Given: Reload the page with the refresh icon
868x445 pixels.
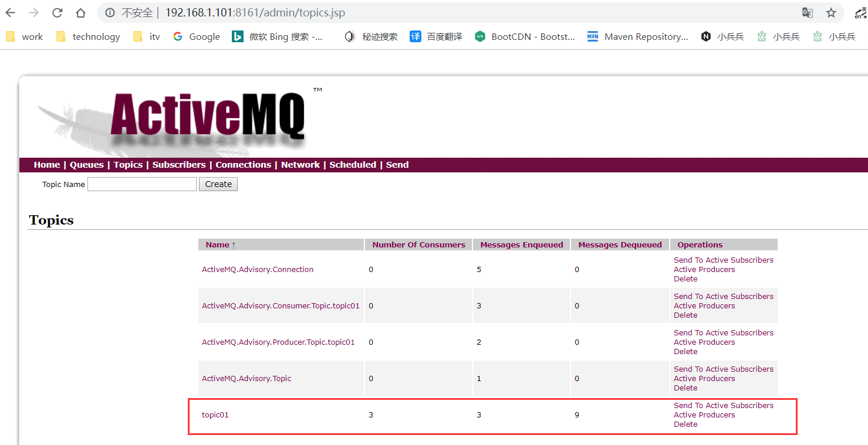Looking at the screenshot, I should pos(57,13).
